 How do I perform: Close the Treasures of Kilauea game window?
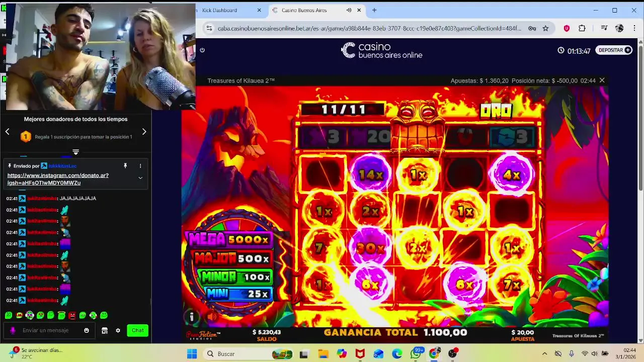(x=602, y=80)
